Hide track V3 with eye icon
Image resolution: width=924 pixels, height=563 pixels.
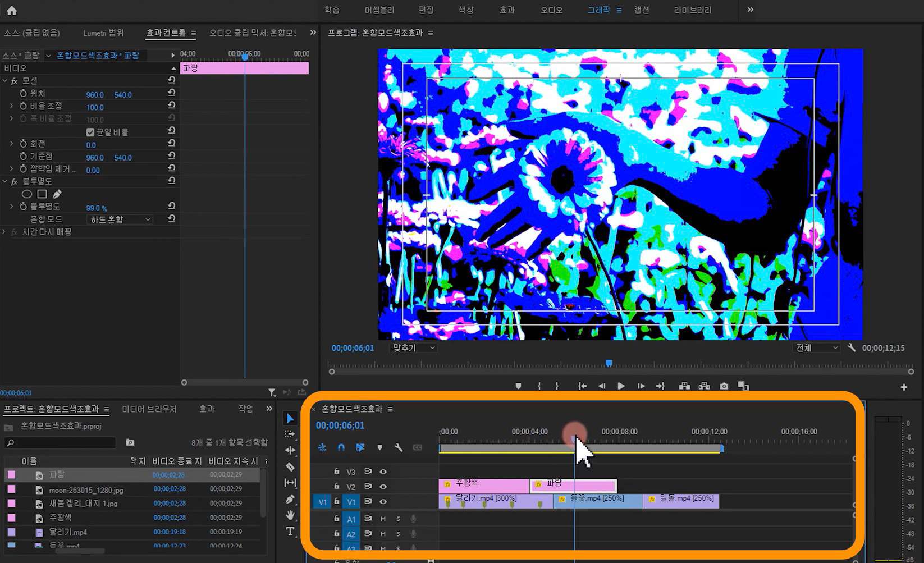(383, 472)
